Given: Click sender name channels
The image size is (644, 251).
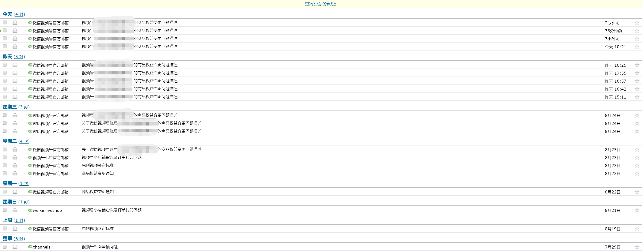Looking at the screenshot, I should tap(42, 248).
